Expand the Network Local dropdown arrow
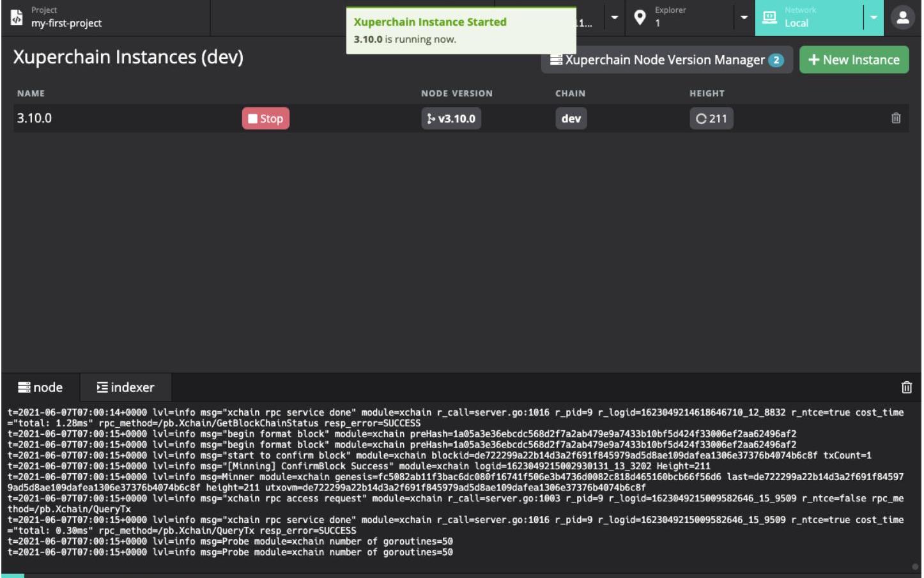 pos(873,18)
